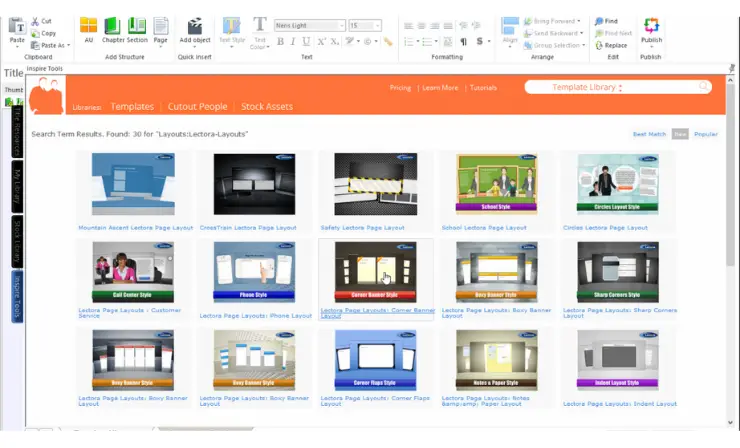Open the Learn More link
Image resolution: width=740 pixels, height=448 pixels.
440,88
